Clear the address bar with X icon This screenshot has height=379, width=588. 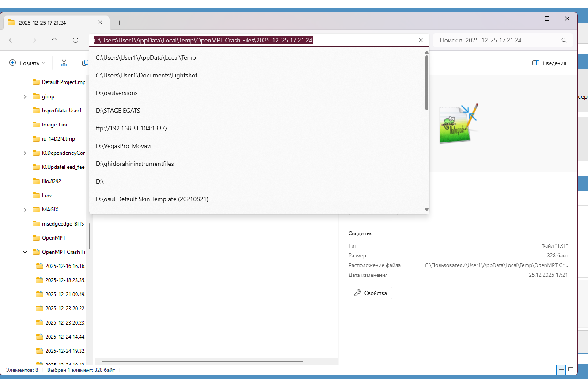(421, 40)
